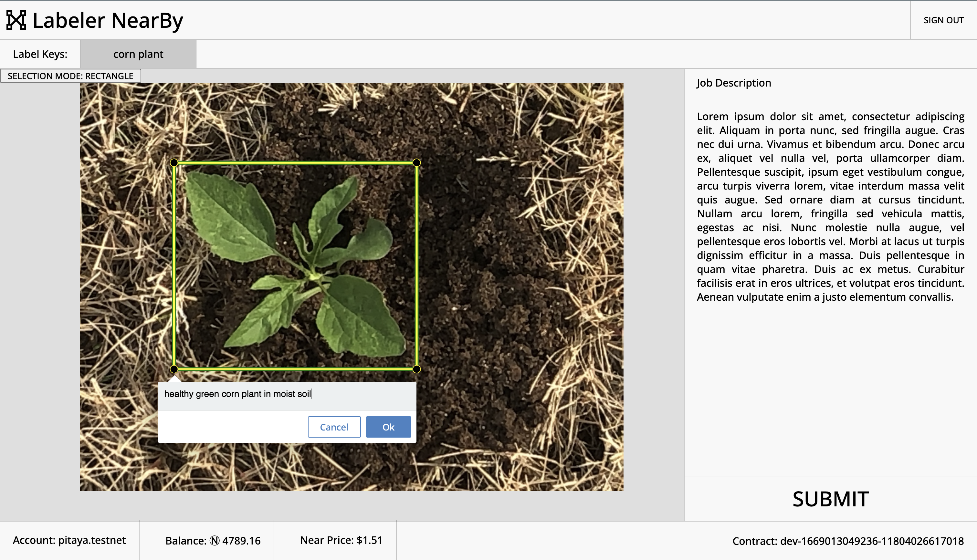Click the Near Price display

pos(341,540)
